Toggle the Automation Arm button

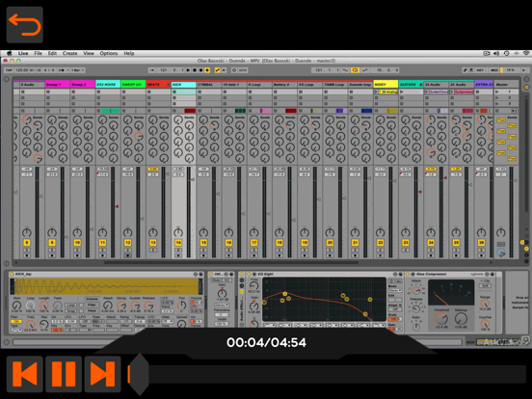pyautogui.click(x=218, y=70)
